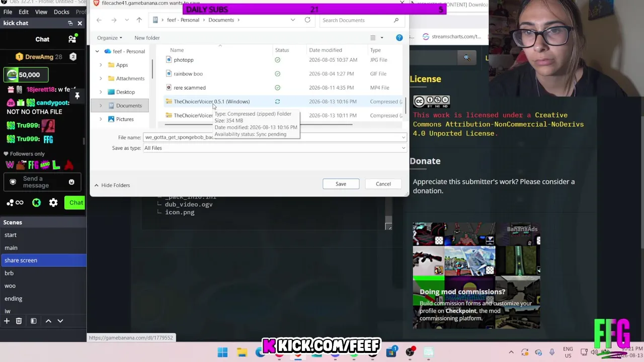Screen dimensions: 644x362
Task: Click the pinned message pin icon
Action: click(x=77, y=96)
